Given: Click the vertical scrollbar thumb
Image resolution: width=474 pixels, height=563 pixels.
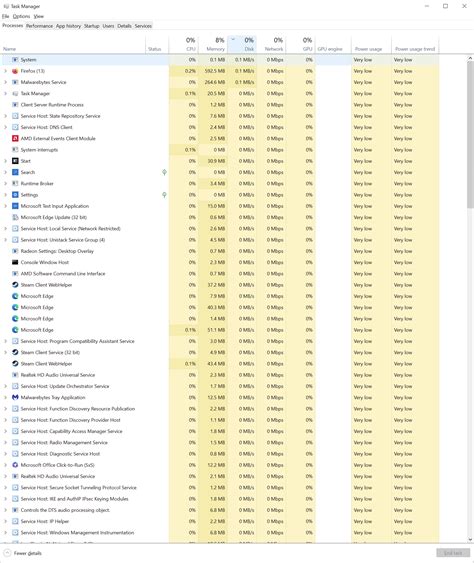Looking at the screenshot, I should click(x=470, y=135).
